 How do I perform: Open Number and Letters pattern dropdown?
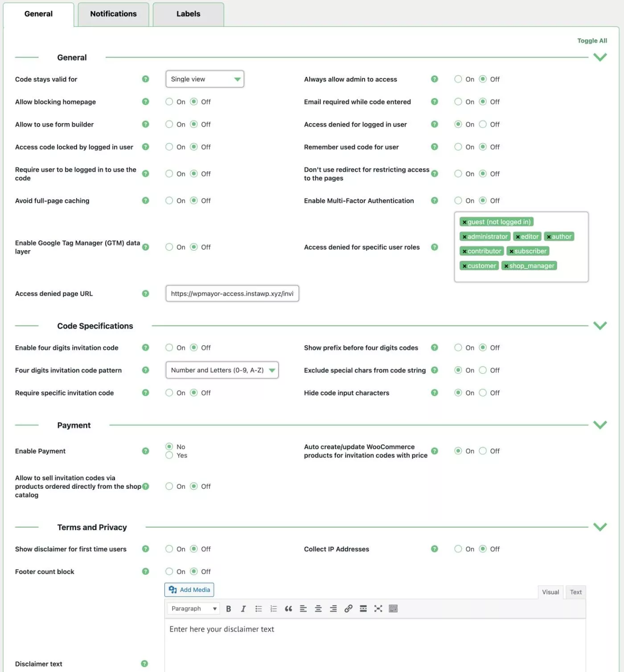(222, 370)
